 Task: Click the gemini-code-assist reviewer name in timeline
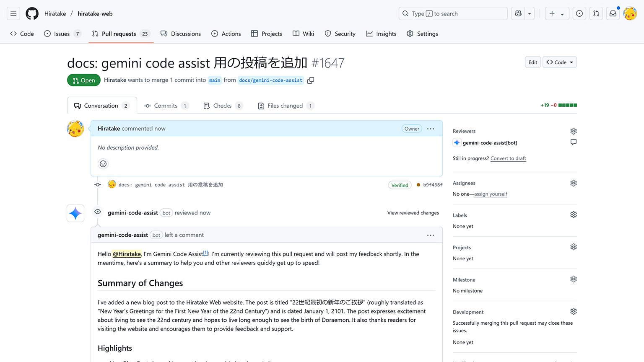click(133, 213)
